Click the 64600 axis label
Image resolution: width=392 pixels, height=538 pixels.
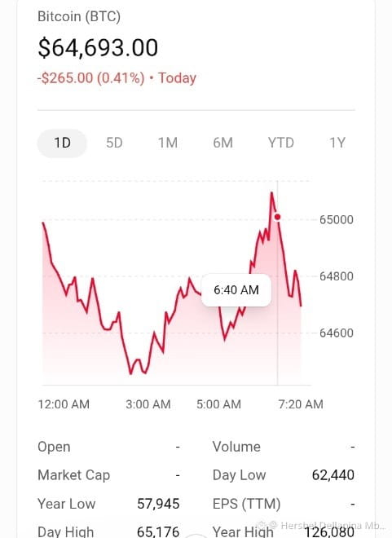(x=336, y=333)
